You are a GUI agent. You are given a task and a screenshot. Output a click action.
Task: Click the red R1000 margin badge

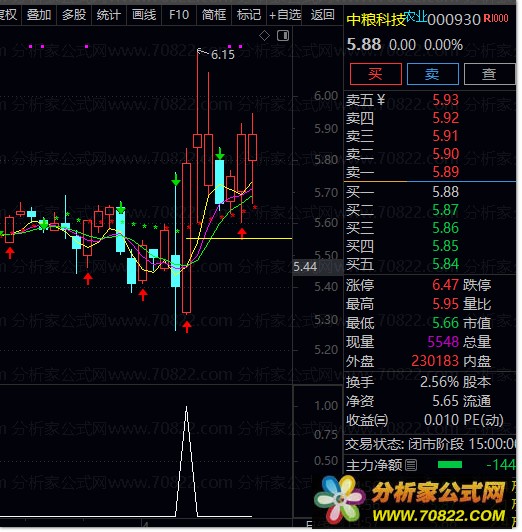click(496, 18)
